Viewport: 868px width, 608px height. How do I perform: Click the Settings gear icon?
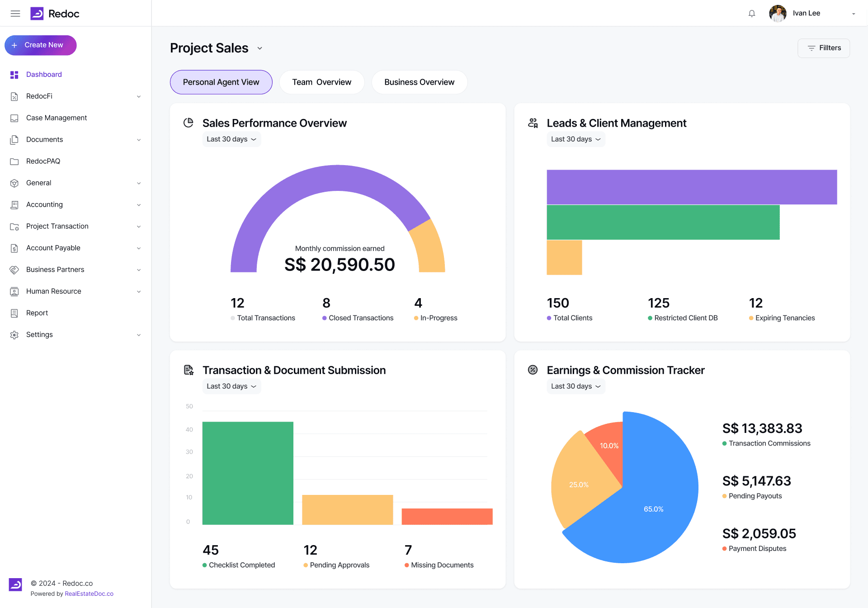[14, 335]
